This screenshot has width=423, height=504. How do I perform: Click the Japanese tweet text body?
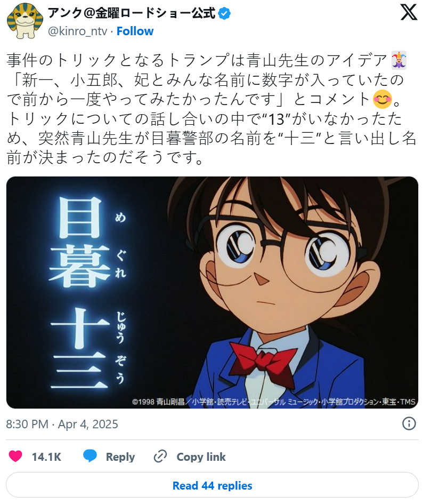click(x=211, y=109)
